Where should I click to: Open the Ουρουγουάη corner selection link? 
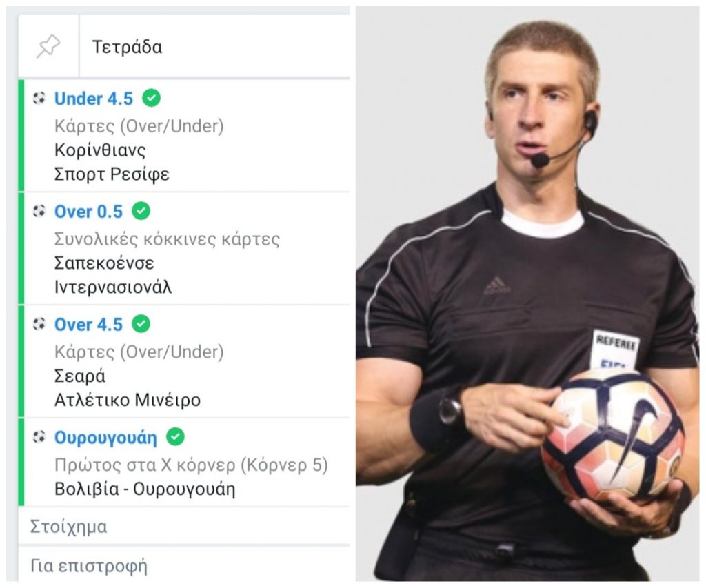[105, 438]
